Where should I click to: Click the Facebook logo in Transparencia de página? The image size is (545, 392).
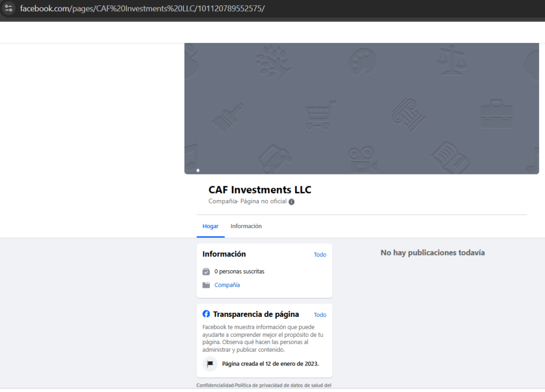pyautogui.click(x=207, y=314)
